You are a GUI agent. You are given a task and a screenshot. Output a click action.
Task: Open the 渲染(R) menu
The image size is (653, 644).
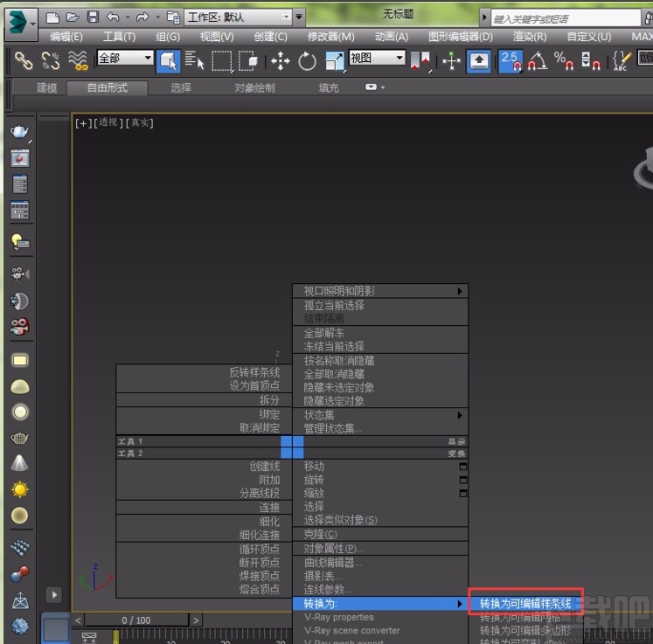click(530, 37)
